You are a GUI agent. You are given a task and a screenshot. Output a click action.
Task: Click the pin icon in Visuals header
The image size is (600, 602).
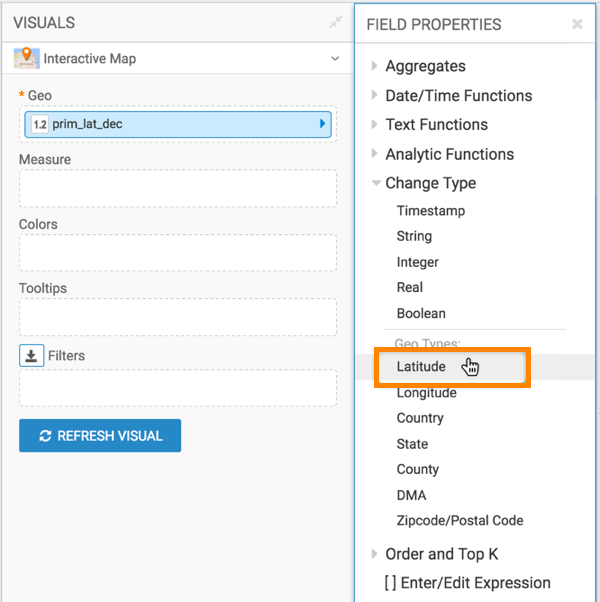336,22
